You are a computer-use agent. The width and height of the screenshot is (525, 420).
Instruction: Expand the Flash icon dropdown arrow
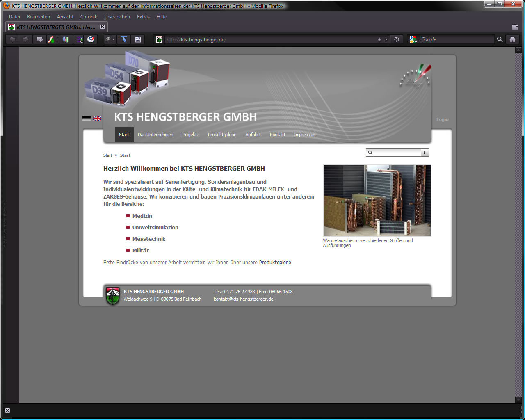(x=57, y=40)
